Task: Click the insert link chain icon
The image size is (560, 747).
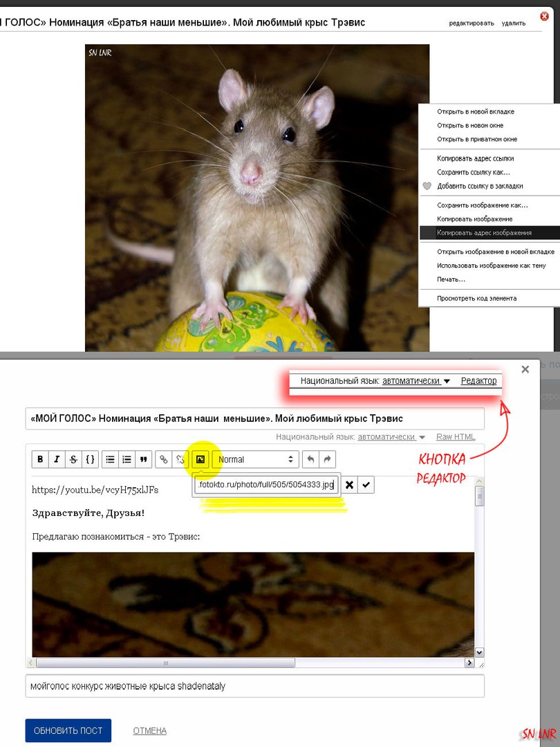Action: pyautogui.click(x=164, y=459)
